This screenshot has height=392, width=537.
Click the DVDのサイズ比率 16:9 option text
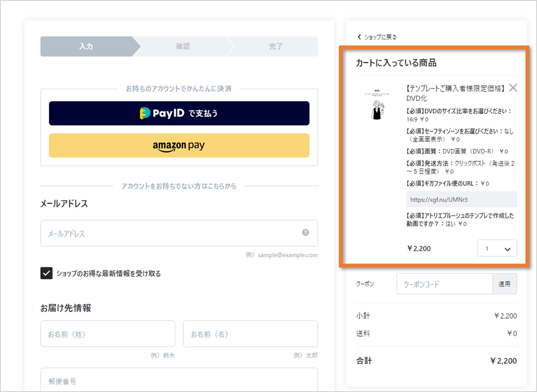(459, 115)
